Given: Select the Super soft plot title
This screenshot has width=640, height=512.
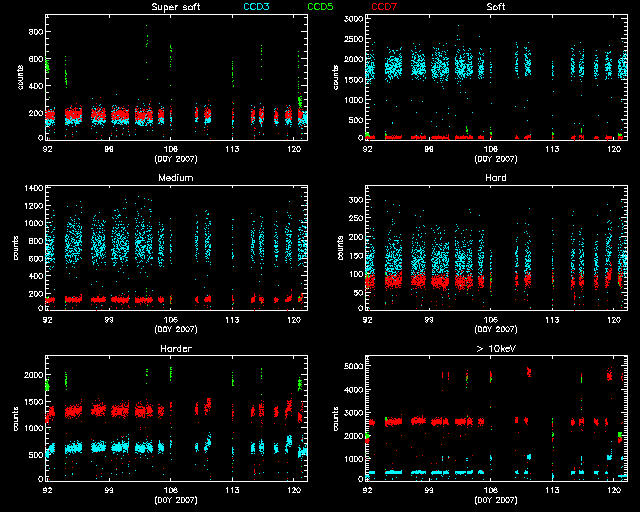Looking at the screenshot, I should pyautogui.click(x=174, y=8).
